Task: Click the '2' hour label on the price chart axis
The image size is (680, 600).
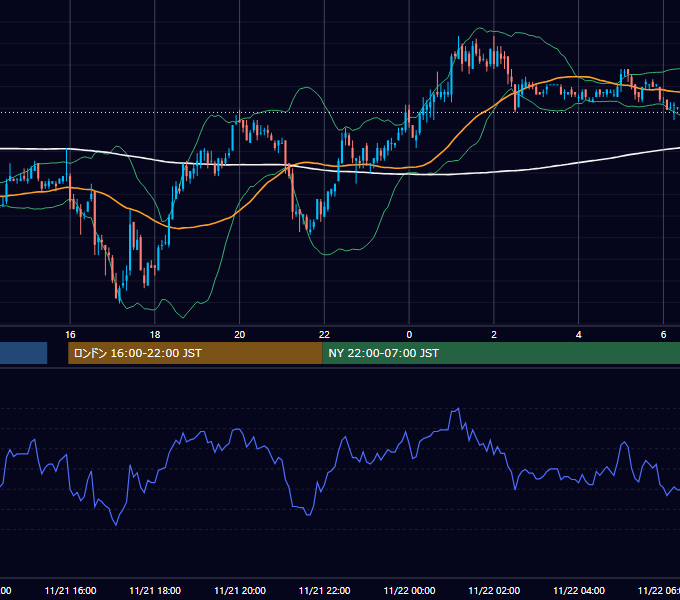Action: click(x=494, y=335)
